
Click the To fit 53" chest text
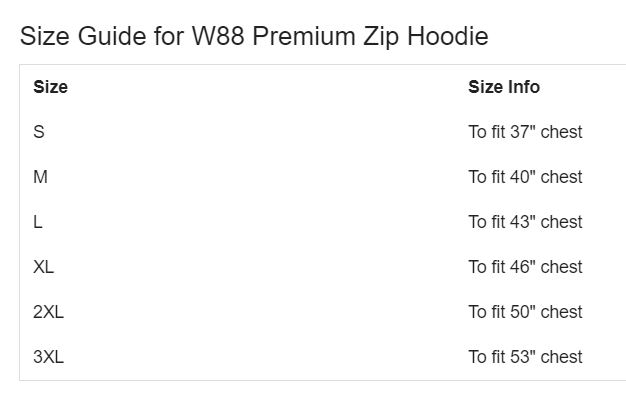525,357
